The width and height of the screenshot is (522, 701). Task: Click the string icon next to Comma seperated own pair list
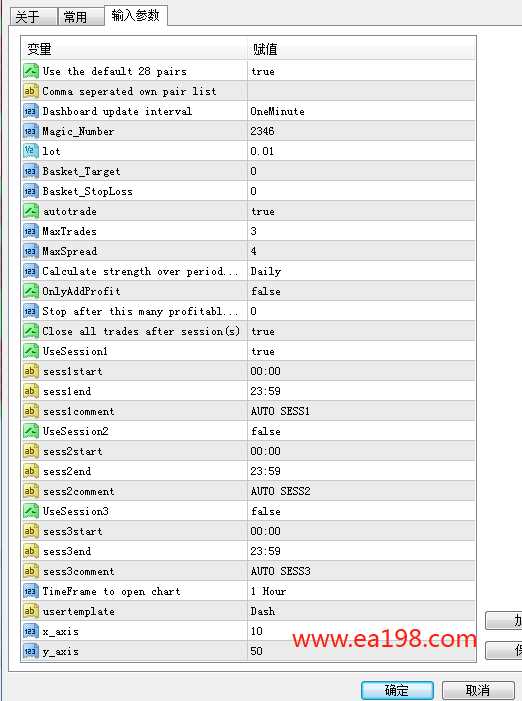[31, 91]
